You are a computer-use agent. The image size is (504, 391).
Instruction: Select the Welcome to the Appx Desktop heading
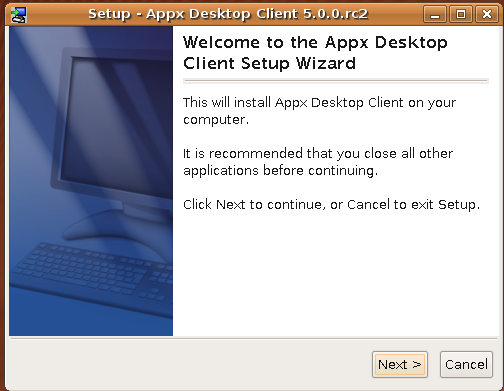point(315,43)
